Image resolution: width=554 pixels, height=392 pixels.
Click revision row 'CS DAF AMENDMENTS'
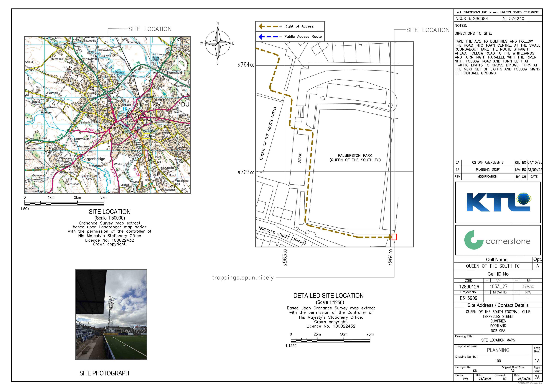pyautogui.click(x=488, y=163)
